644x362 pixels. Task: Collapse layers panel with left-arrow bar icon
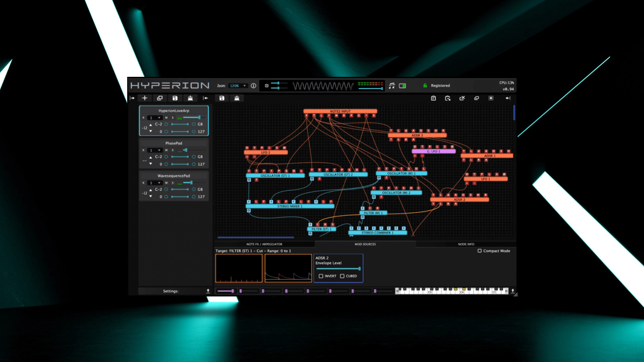click(x=206, y=98)
